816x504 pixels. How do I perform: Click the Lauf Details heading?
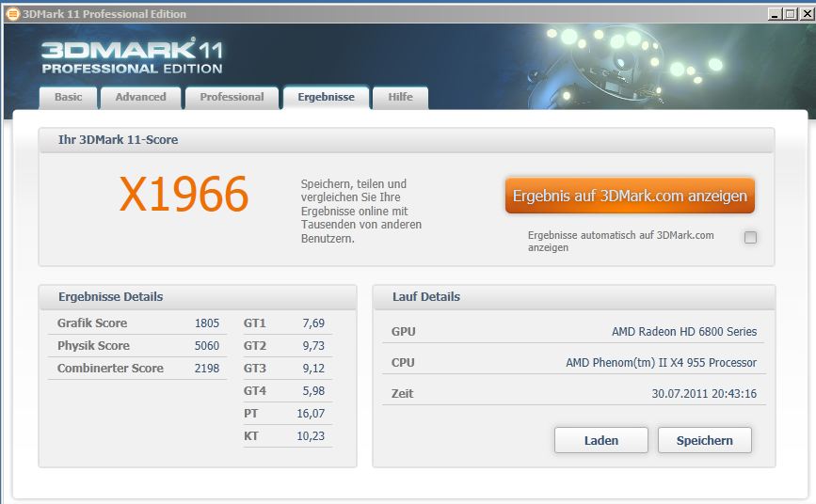(426, 296)
